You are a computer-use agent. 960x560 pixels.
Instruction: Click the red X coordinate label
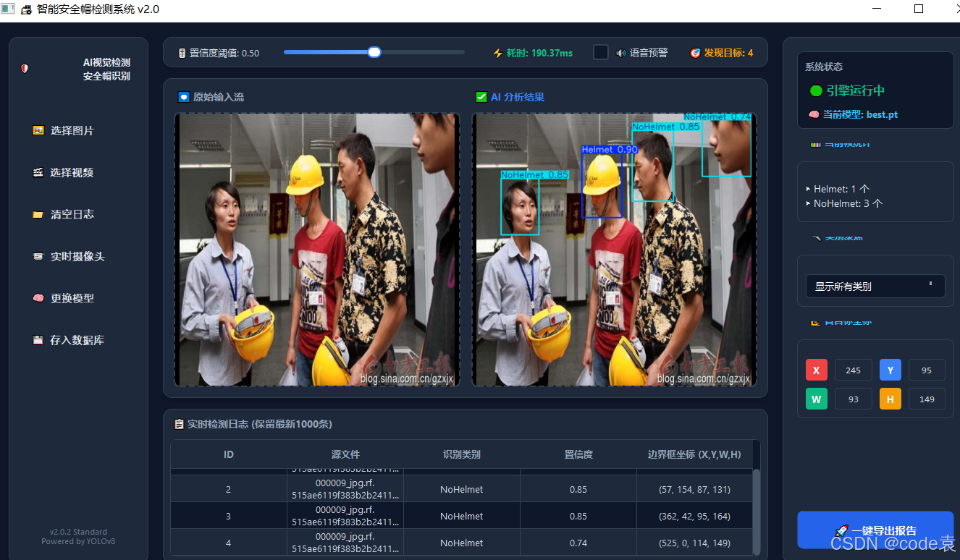click(x=817, y=370)
